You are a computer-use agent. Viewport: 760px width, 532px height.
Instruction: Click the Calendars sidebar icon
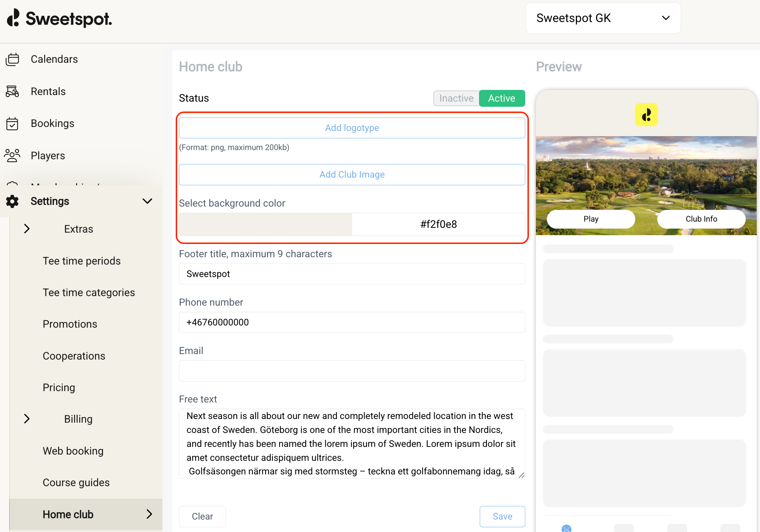click(x=12, y=59)
